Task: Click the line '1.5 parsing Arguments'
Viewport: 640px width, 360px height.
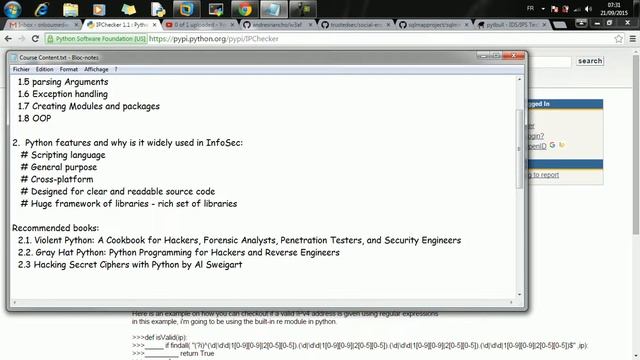Action: 63,82
